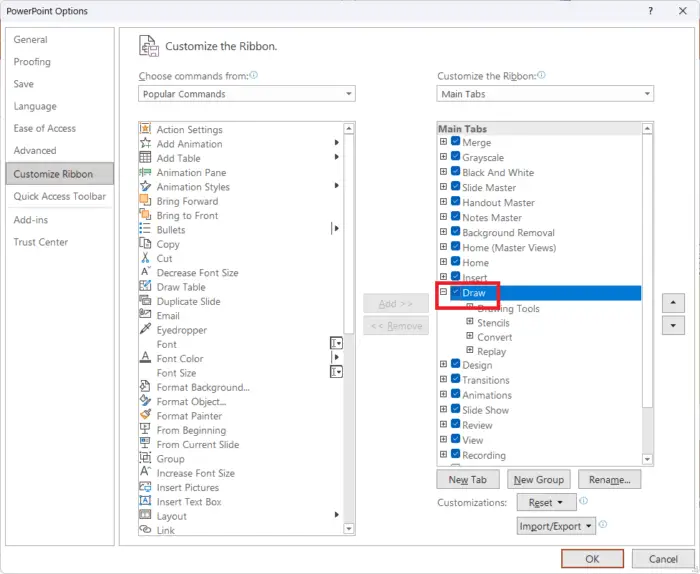Toggle the Background Removal checkbox

455,231
